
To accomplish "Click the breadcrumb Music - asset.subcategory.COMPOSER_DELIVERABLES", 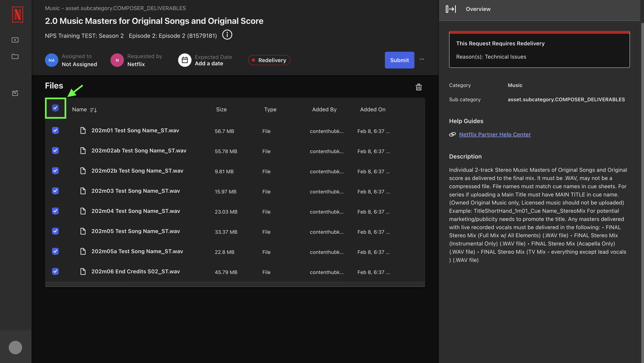I will pos(115,8).
